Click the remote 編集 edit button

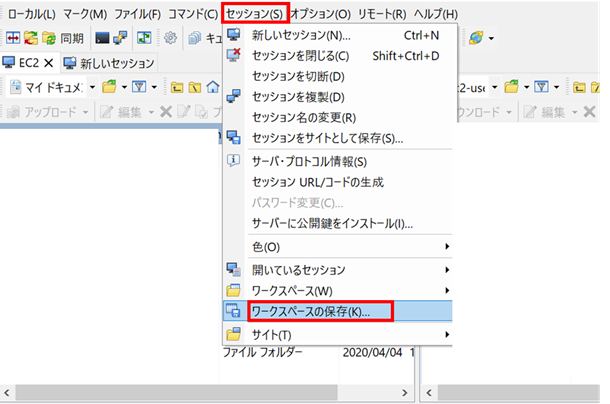[544, 112]
